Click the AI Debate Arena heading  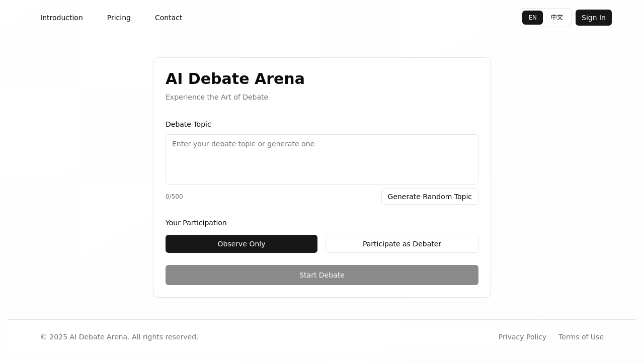pyautogui.click(x=235, y=78)
